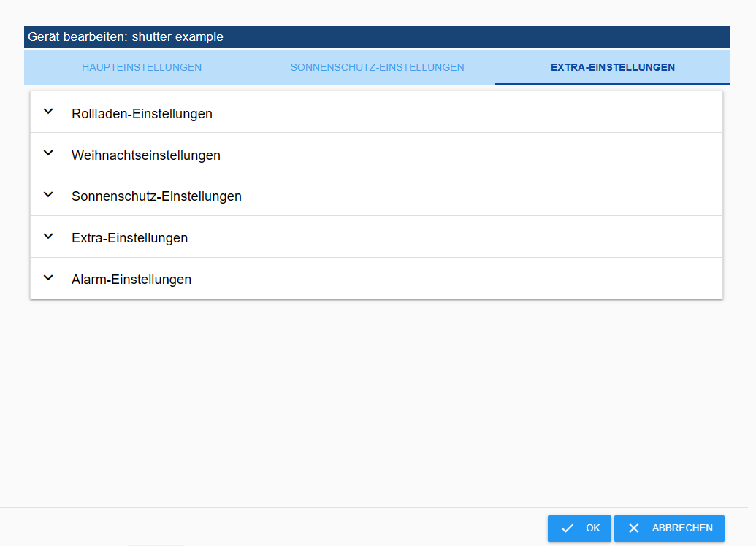Image resolution: width=756 pixels, height=546 pixels.
Task: Select the Extra-Einstellungen tab
Action: tap(613, 67)
